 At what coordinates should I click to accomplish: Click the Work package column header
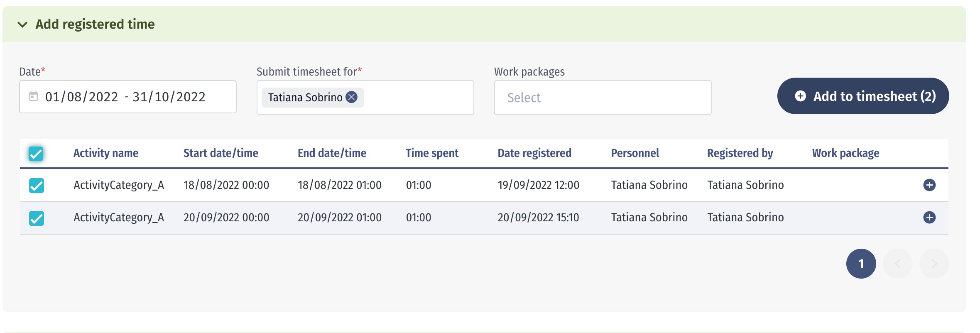click(845, 153)
